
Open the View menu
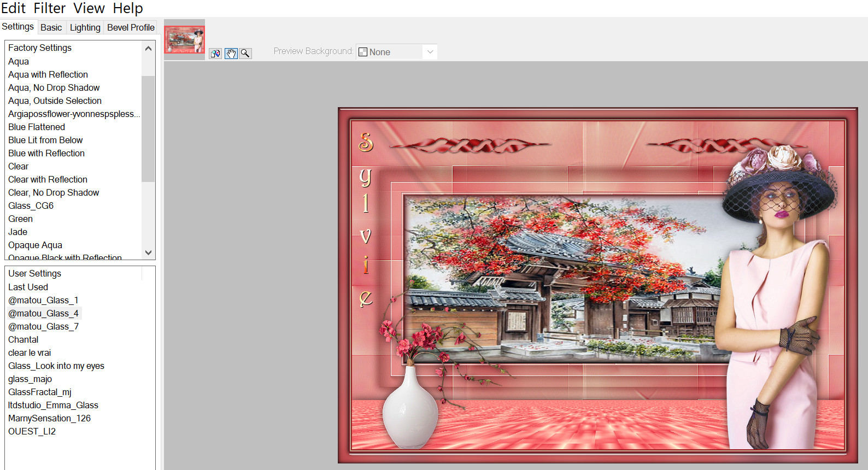pos(89,8)
